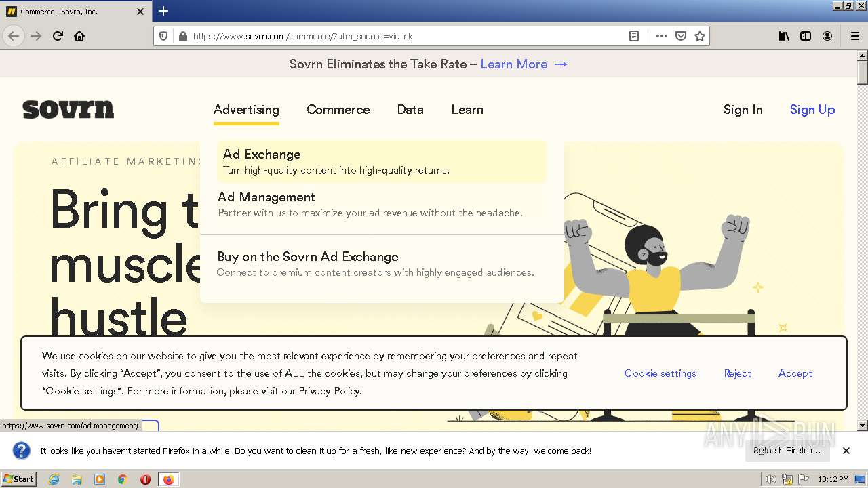The image size is (868, 488).
Task: Open the Commerce nav menu
Action: 338,110
